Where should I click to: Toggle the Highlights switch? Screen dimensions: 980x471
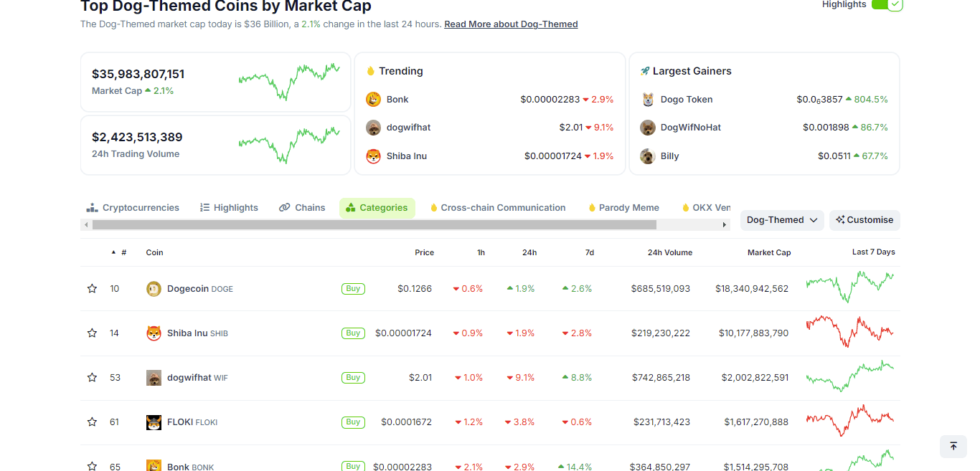887,4
